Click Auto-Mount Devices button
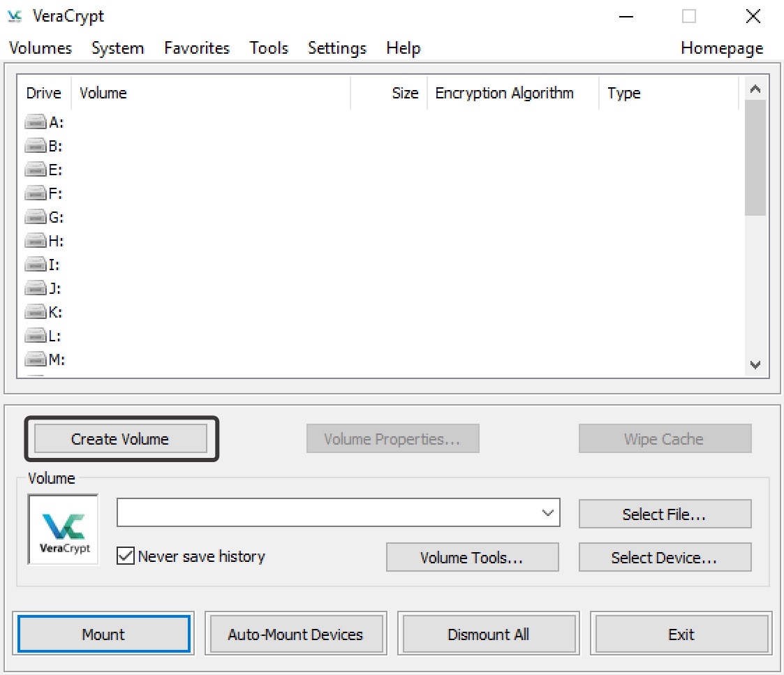 click(x=296, y=634)
